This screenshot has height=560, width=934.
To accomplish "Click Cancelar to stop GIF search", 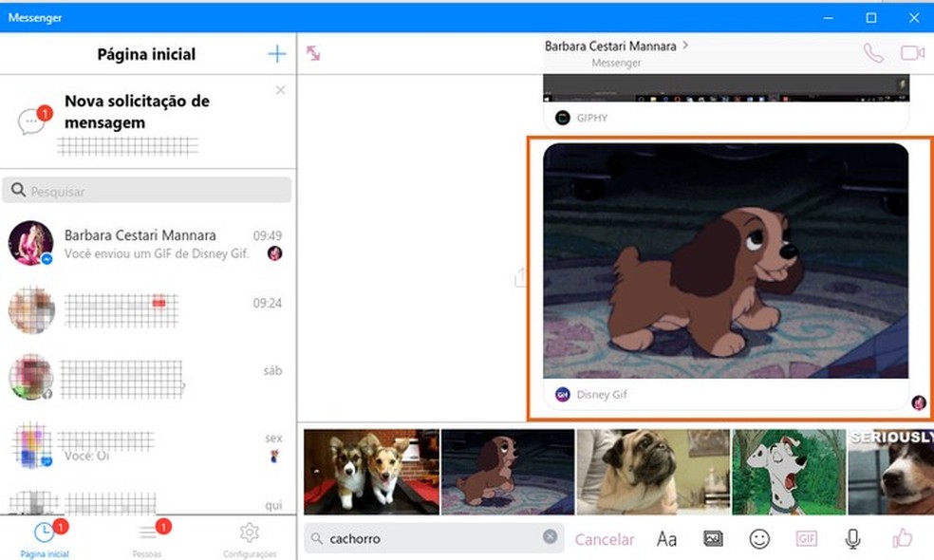I will coord(605,538).
